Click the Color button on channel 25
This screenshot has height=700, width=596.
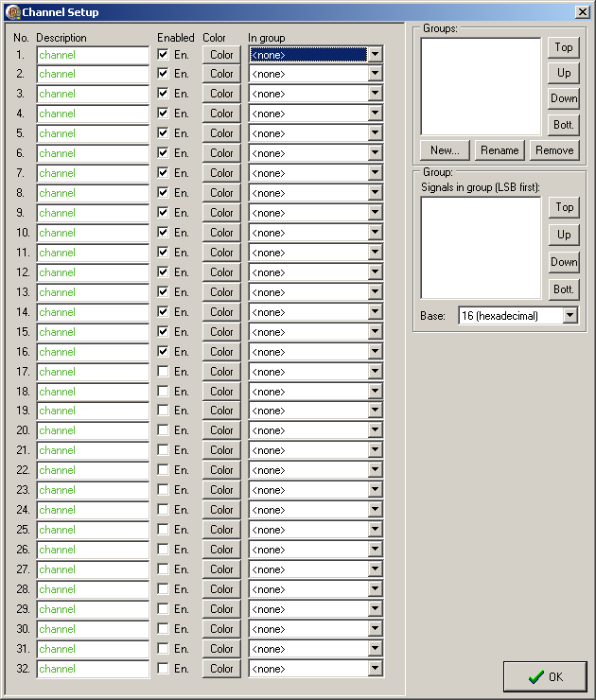(221, 530)
